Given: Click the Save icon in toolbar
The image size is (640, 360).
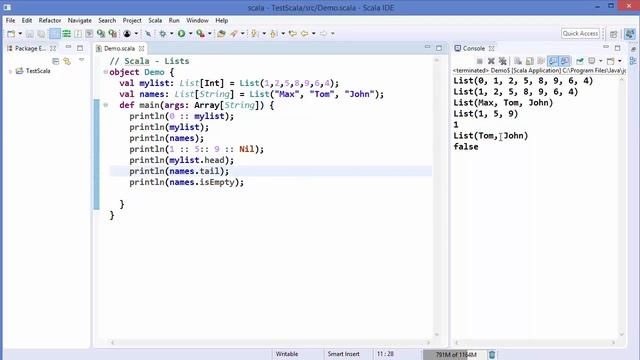Looking at the screenshot, I should (30, 33).
